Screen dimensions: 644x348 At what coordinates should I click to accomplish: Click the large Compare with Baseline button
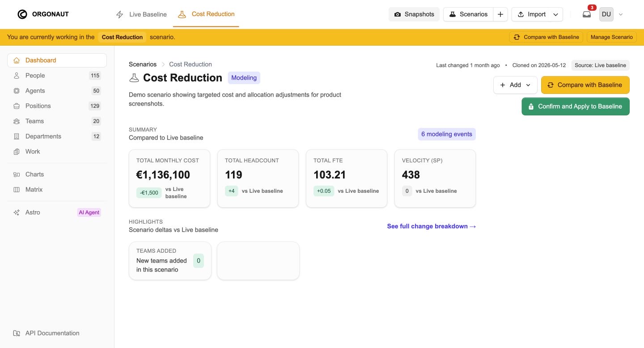click(585, 85)
